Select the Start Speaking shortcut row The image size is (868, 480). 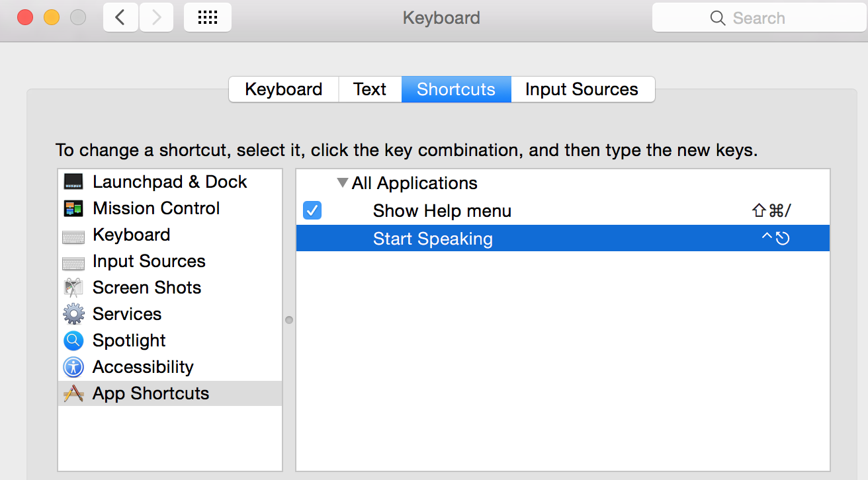tap(433, 238)
